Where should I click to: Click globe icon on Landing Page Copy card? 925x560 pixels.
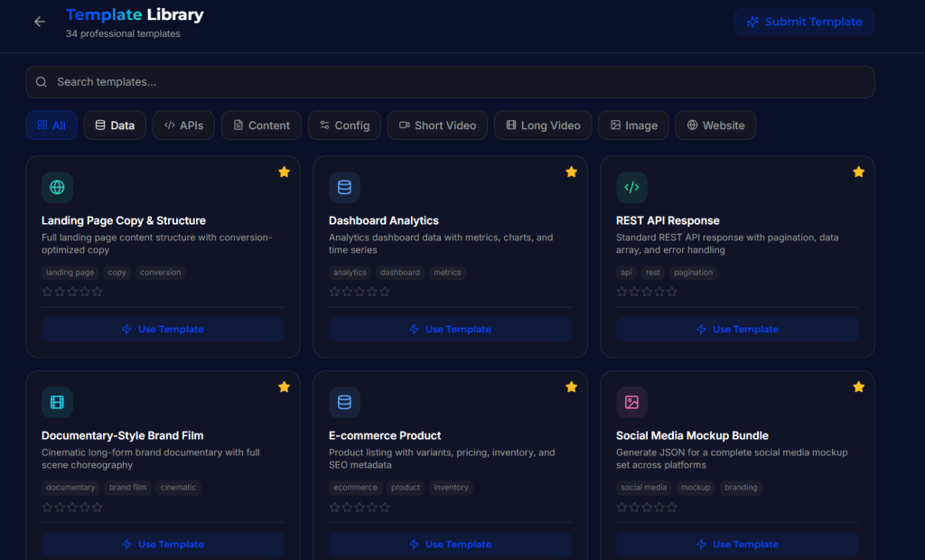tap(57, 188)
